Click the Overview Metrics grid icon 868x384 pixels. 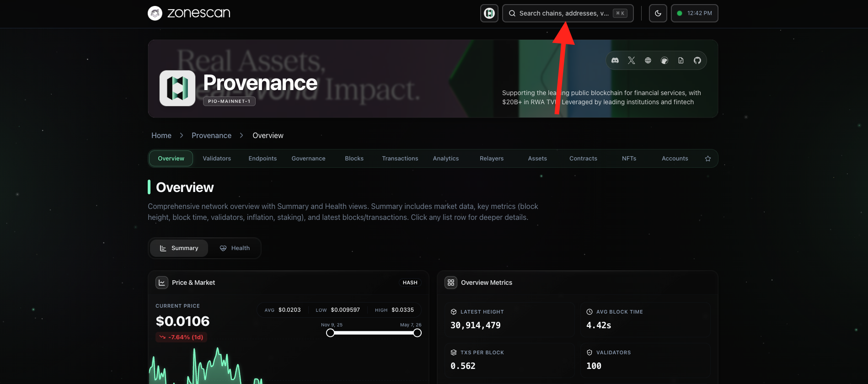tap(451, 283)
